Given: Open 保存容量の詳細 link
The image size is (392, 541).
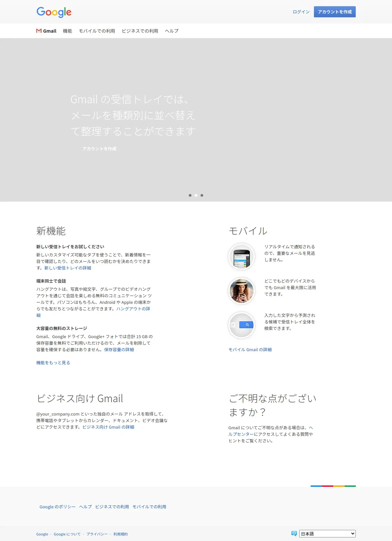Looking at the screenshot, I should pos(119,350).
